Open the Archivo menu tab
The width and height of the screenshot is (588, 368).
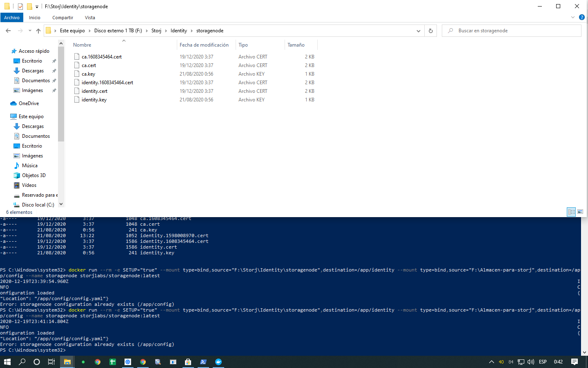pos(12,18)
